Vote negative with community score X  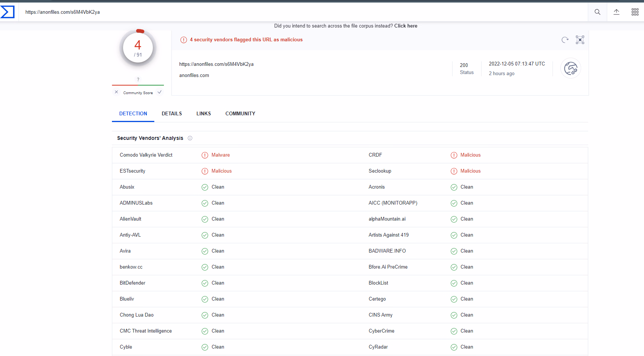click(116, 92)
